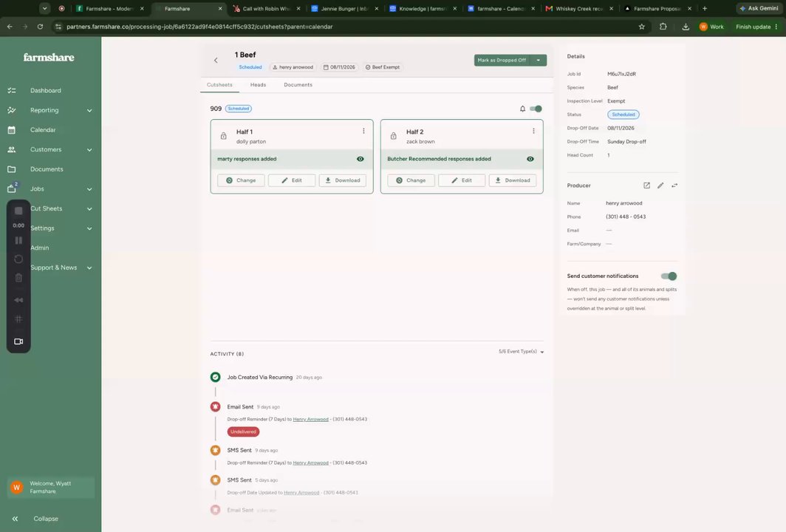This screenshot has width=786, height=532.
Task: Switch to the Heads tab
Action: pyautogui.click(x=258, y=85)
